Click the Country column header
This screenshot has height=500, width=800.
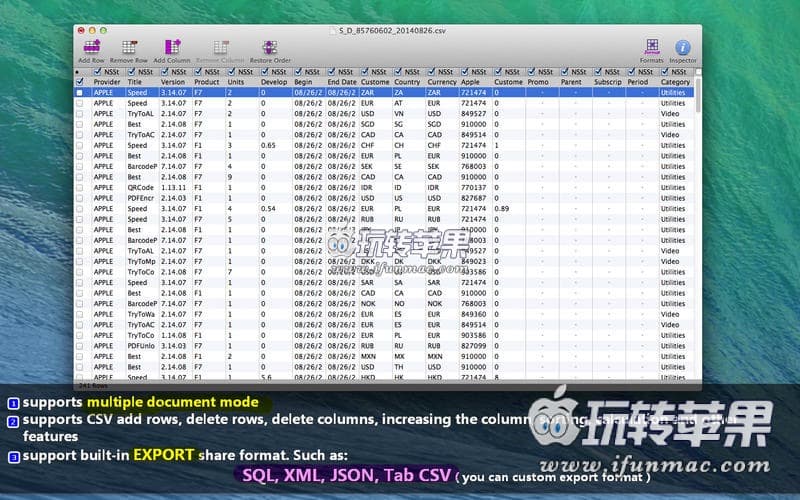click(407, 82)
